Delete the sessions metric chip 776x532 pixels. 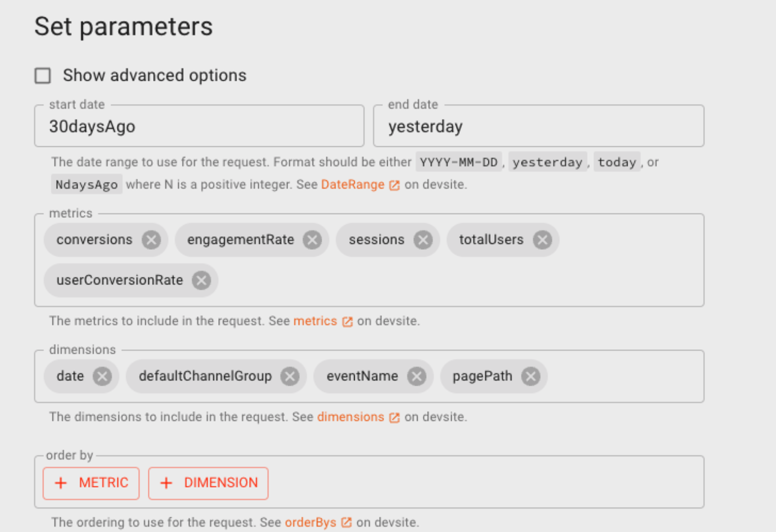(423, 240)
